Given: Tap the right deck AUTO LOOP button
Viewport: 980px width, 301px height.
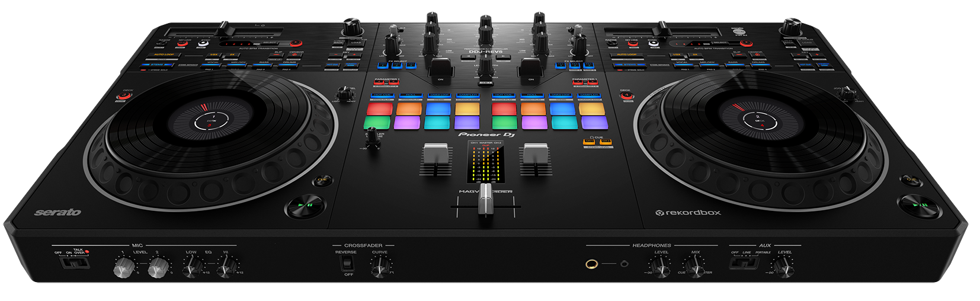Looking at the screenshot, I should (x=627, y=55).
